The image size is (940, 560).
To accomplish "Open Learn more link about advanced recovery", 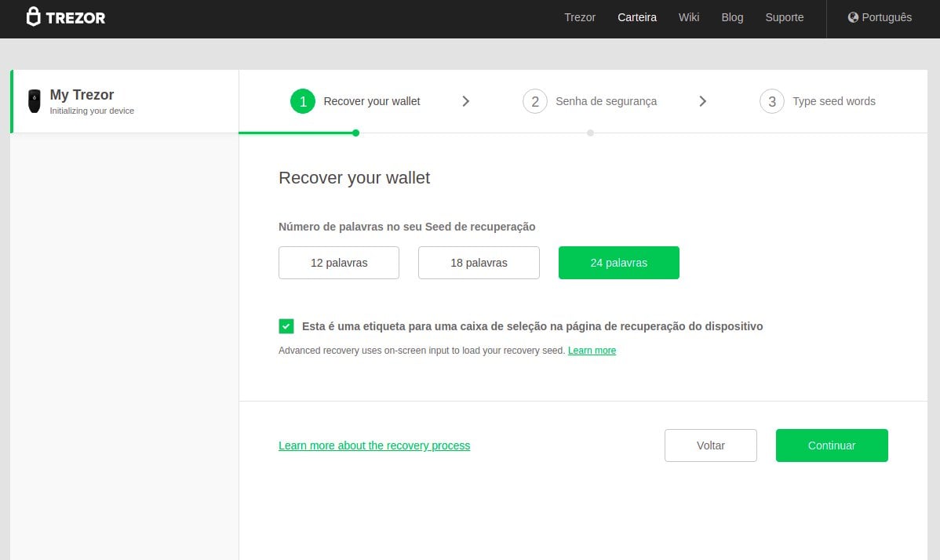I will point(592,351).
